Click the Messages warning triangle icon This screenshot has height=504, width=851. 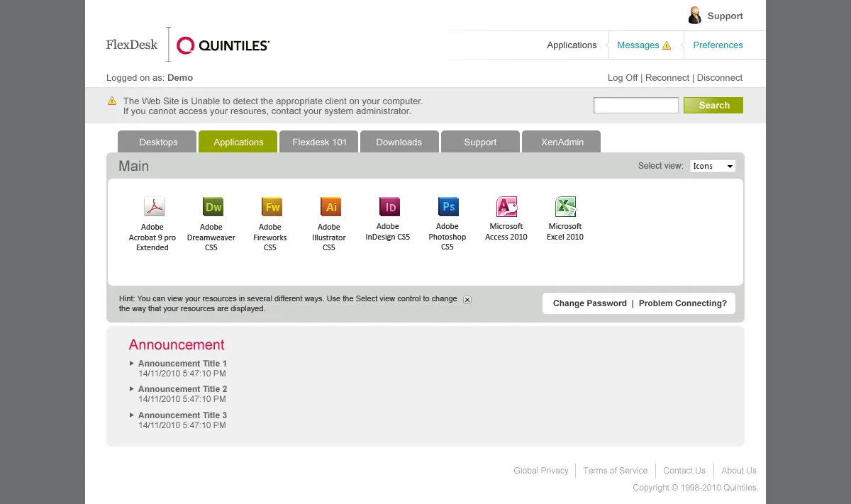[x=667, y=45]
